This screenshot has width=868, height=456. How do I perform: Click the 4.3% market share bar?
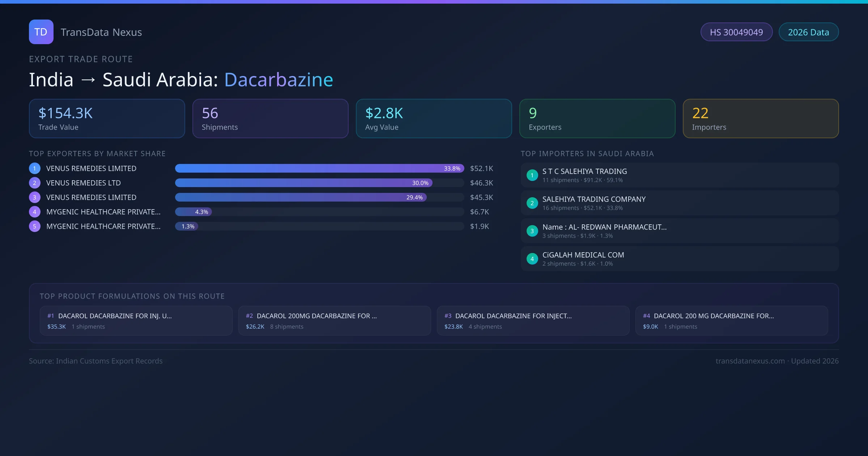coord(193,212)
